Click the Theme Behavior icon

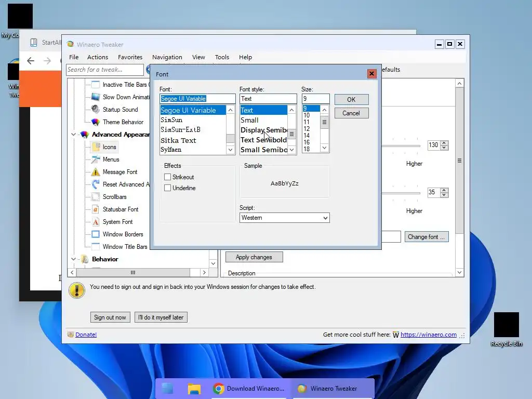pyautogui.click(x=96, y=122)
